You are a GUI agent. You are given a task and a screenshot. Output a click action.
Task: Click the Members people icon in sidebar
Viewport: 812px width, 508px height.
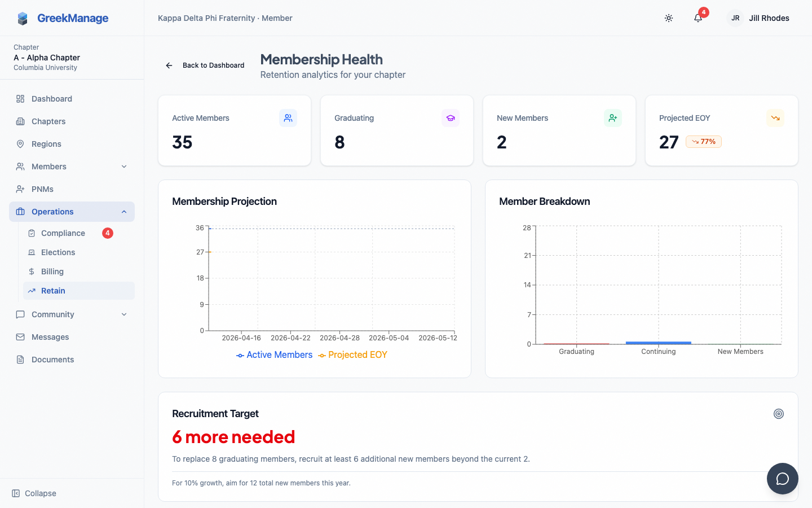point(20,167)
